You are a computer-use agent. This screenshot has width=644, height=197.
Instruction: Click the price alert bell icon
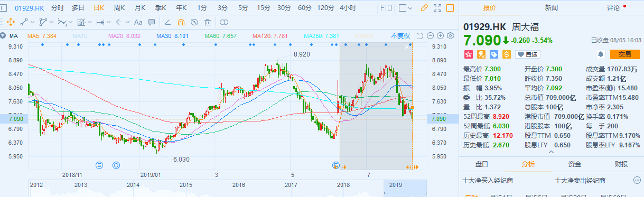[600, 54]
